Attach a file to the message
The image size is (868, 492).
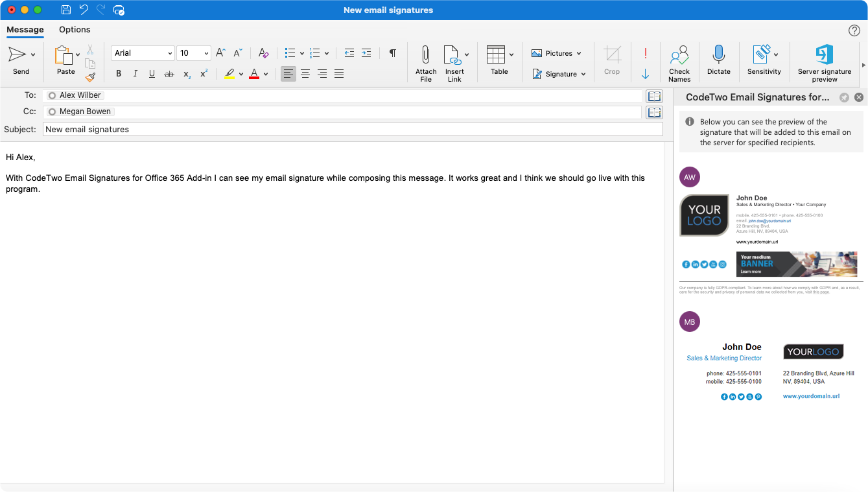425,62
